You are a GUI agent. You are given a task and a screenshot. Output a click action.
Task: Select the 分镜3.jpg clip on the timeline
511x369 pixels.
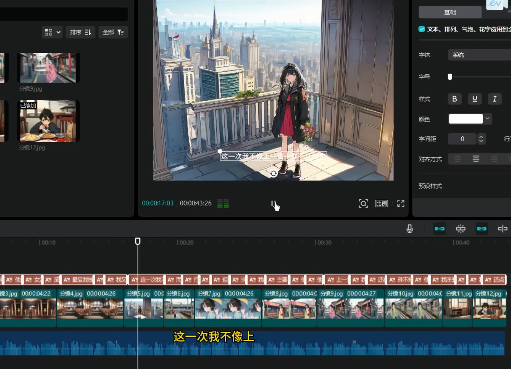coord(28,308)
